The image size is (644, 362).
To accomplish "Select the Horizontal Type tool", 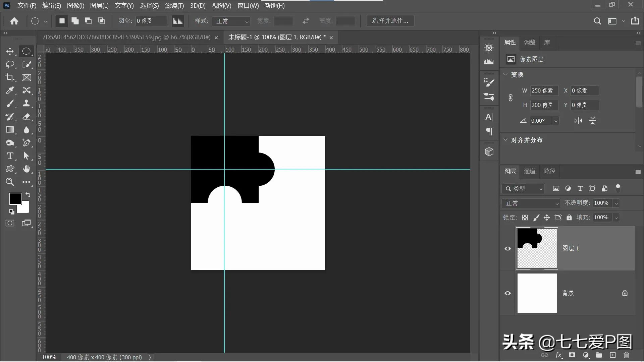I will 10,156.
